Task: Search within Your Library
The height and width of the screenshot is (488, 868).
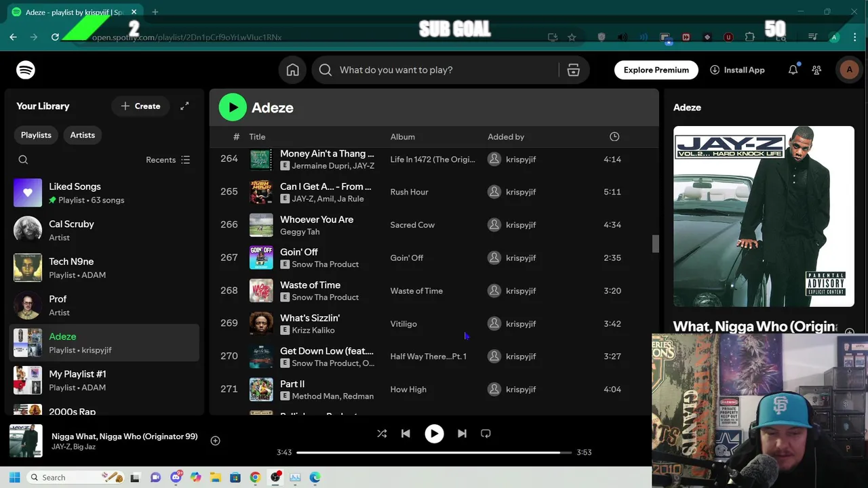Action: click(23, 160)
